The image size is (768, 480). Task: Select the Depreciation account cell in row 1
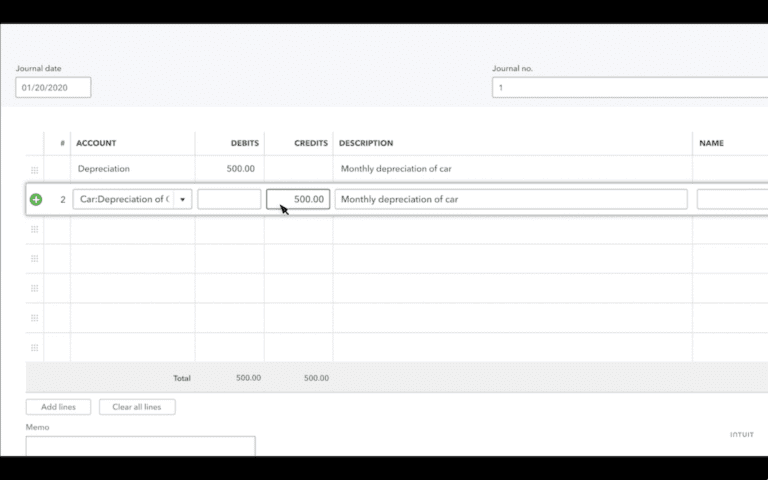133,168
